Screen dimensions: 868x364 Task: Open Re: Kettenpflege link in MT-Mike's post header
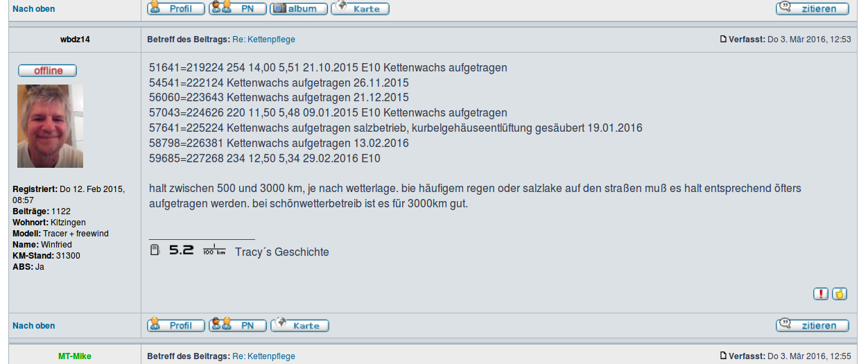tap(263, 356)
